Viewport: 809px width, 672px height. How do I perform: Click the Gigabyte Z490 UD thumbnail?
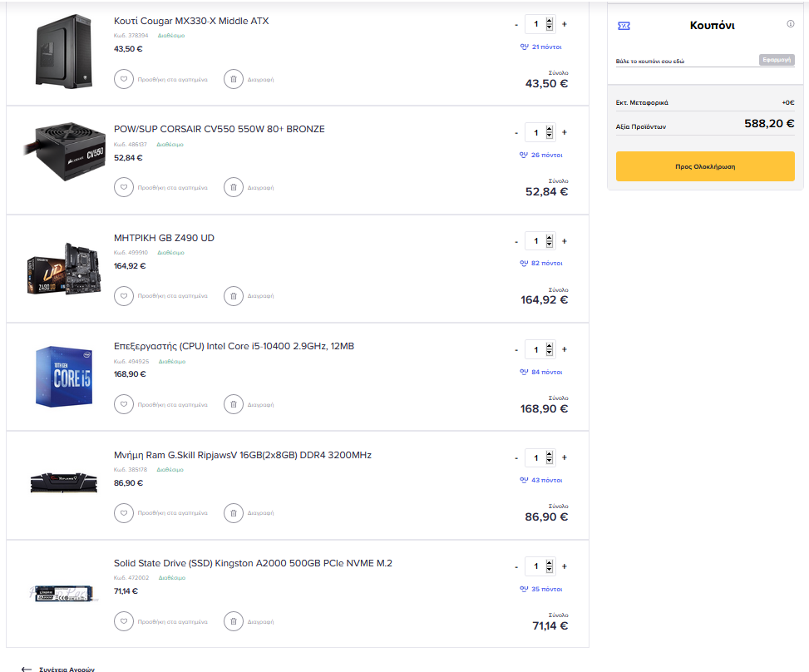tap(64, 269)
